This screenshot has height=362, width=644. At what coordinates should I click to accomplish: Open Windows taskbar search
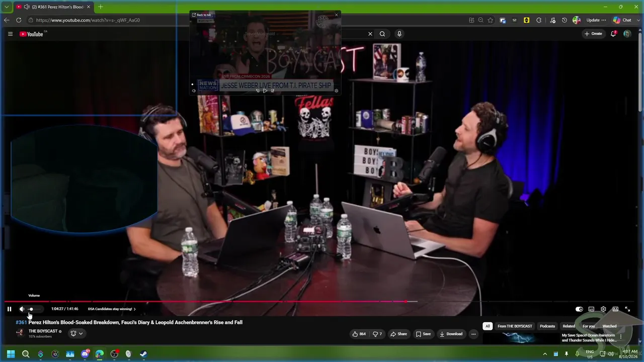click(x=26, y=354)
